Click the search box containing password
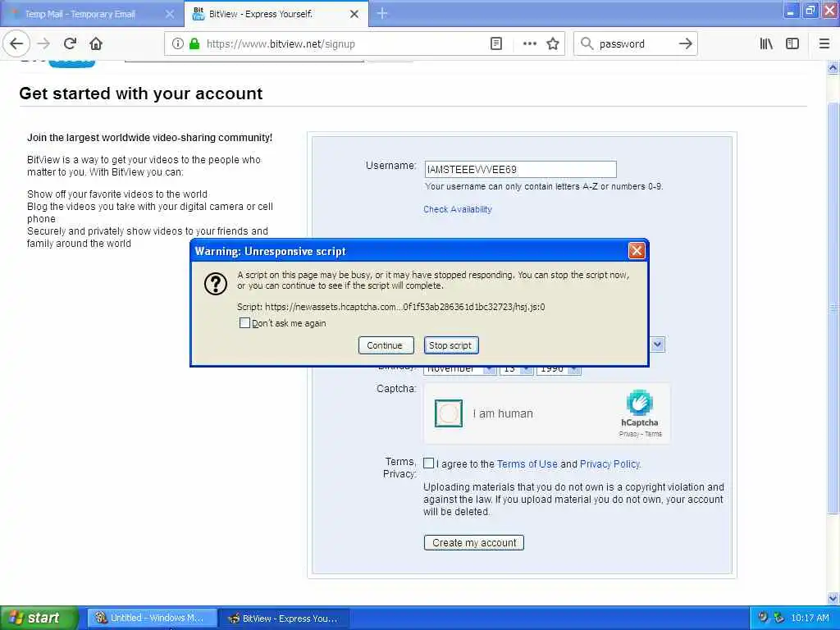This screenshot has height=630, width=840. click(x=635, y=44)
